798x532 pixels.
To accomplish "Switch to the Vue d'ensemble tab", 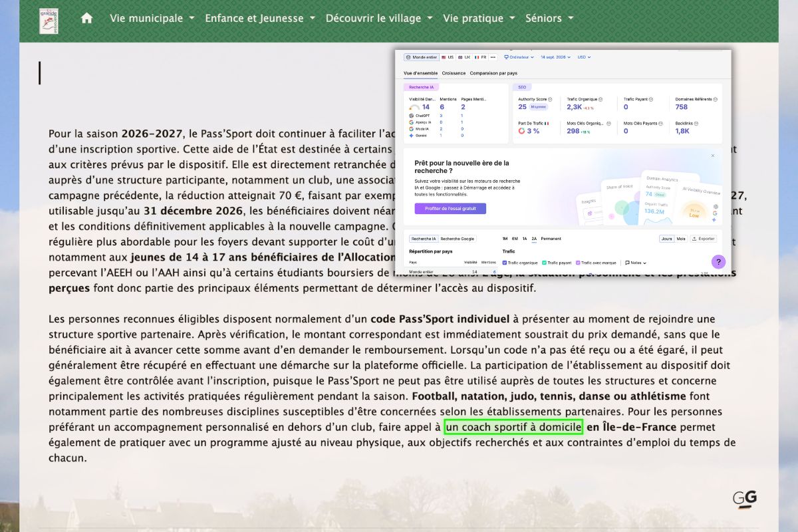I will pos(420,73).
